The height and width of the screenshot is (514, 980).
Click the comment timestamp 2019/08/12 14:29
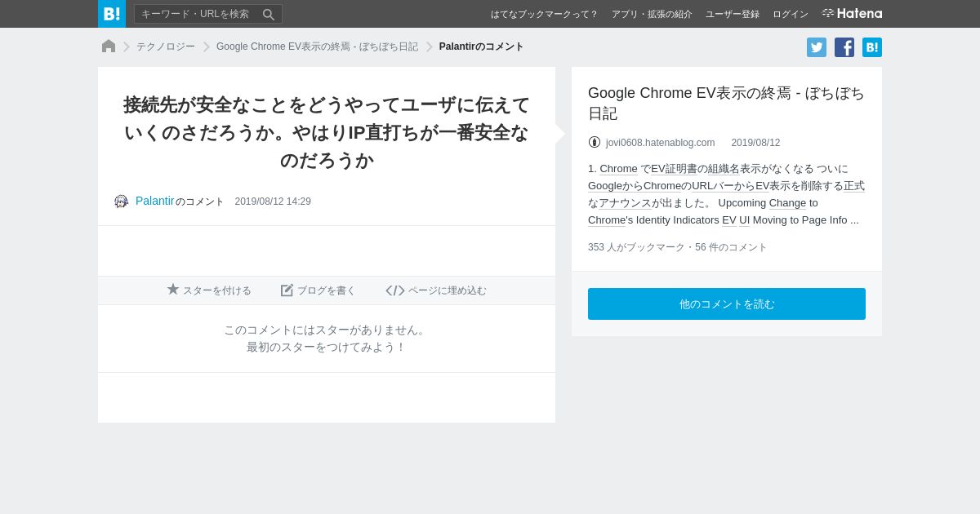pos(273,202)
